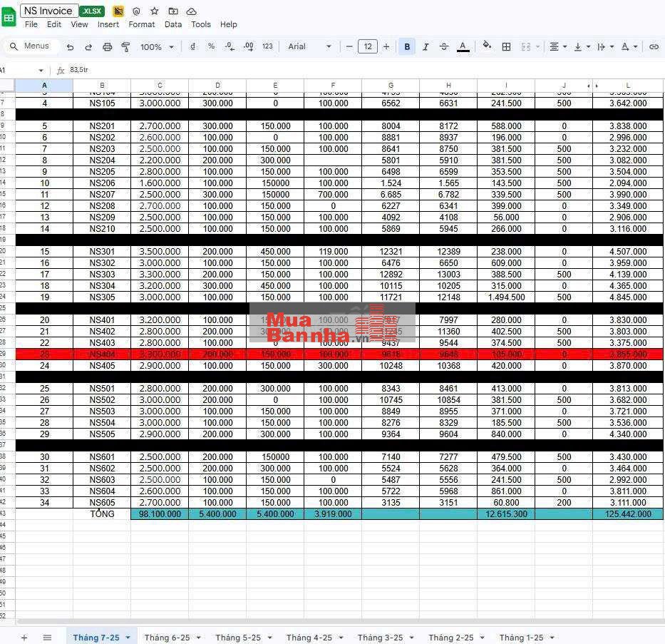This screenshot has width=665, height=644.
Task: Toggle strikethrough formatting
Action: click(x=444, y=47)
